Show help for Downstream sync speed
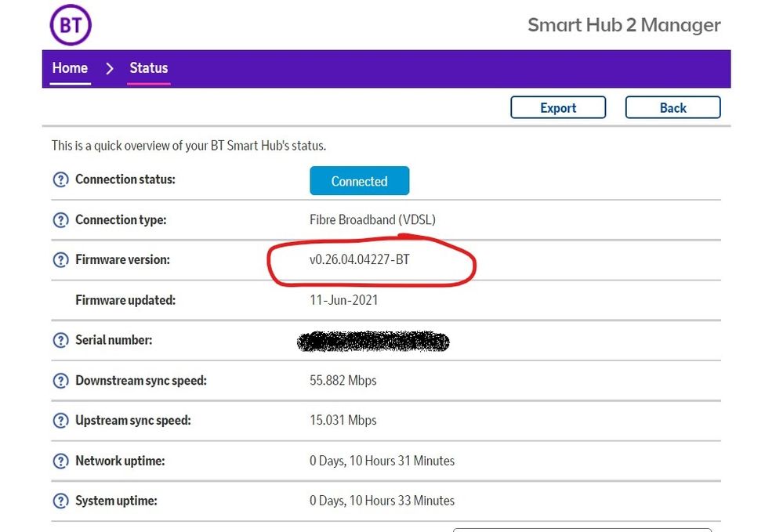 [x=60, y=381]
